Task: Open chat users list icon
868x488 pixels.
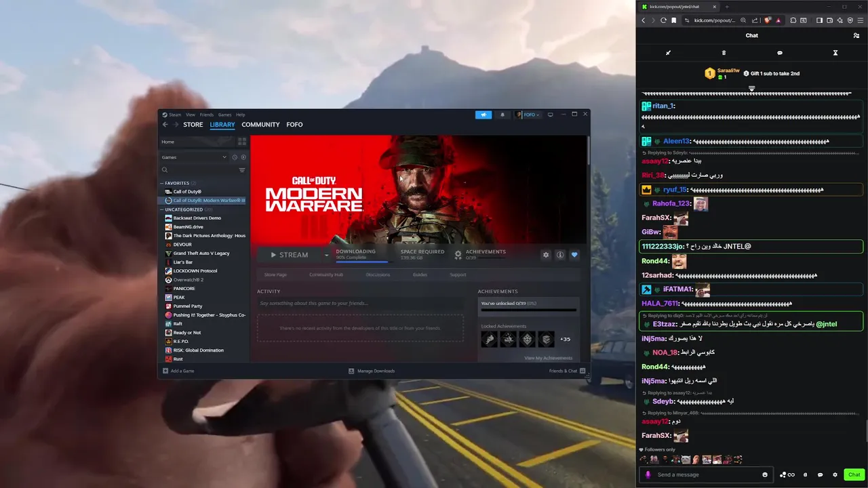Action: click(856, 35)
